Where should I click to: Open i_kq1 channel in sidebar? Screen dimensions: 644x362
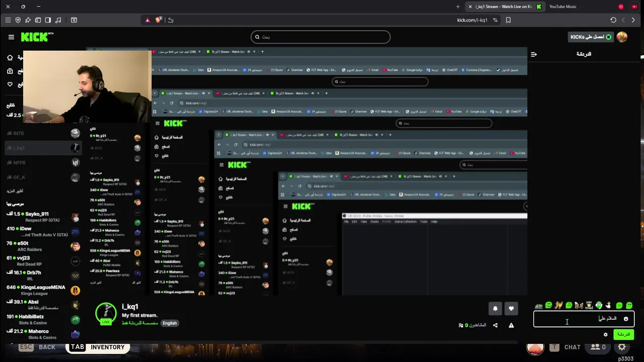(42, 148)
